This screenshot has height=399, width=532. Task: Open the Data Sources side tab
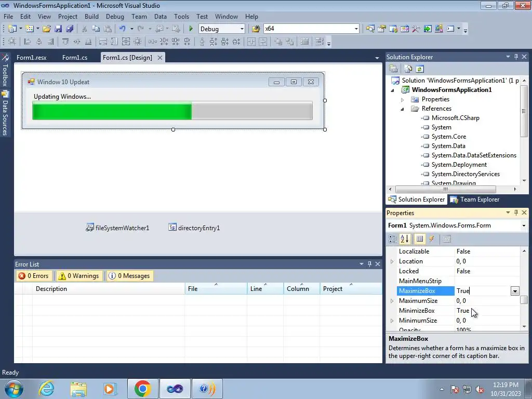pyautogui.click(x=5, y=114)
